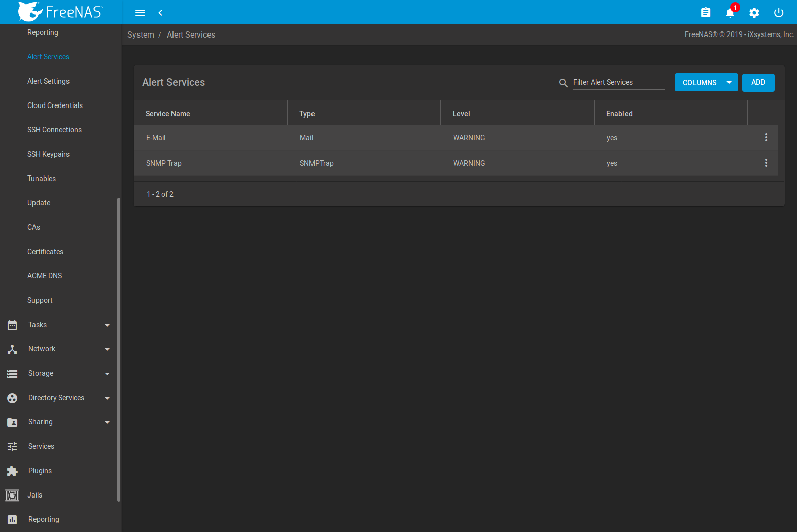
Task: Open SSH Connections
Action: pos(54,130)
